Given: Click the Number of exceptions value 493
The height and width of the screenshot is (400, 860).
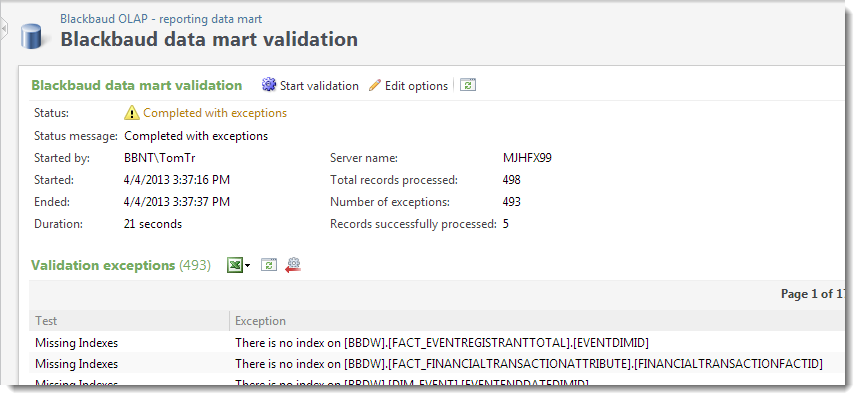Looking at the screenshot, I should tap(512, 202).
